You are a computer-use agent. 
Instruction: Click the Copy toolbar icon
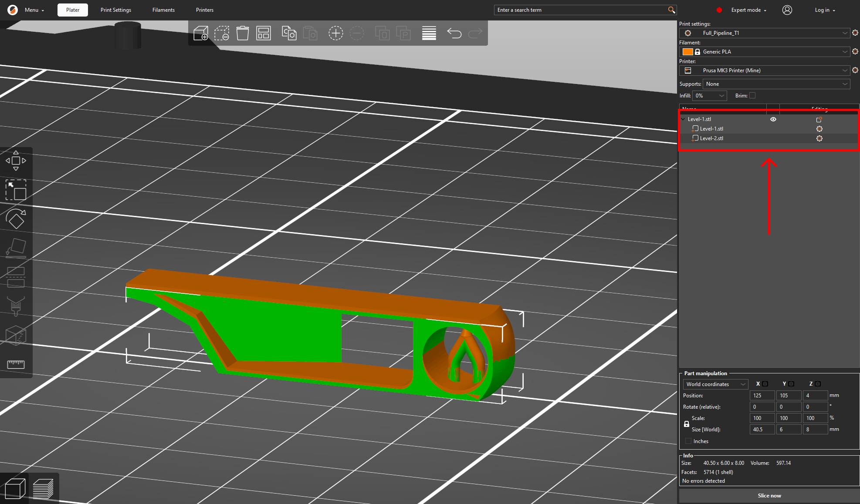point(289,33)
